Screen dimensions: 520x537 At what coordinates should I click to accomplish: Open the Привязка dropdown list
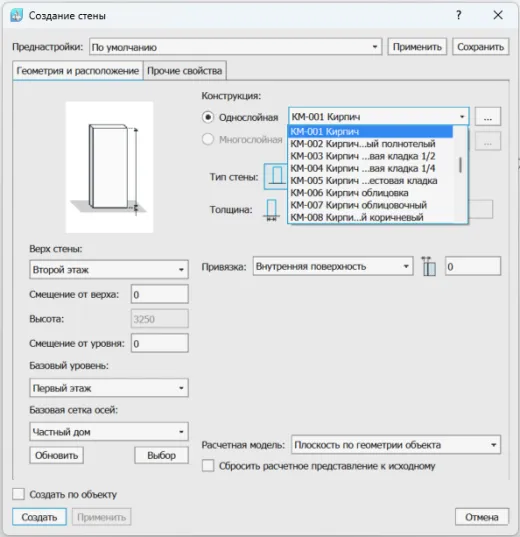333,266
